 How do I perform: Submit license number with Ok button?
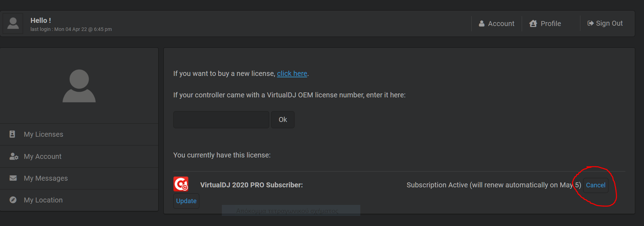tap(283, 120)
